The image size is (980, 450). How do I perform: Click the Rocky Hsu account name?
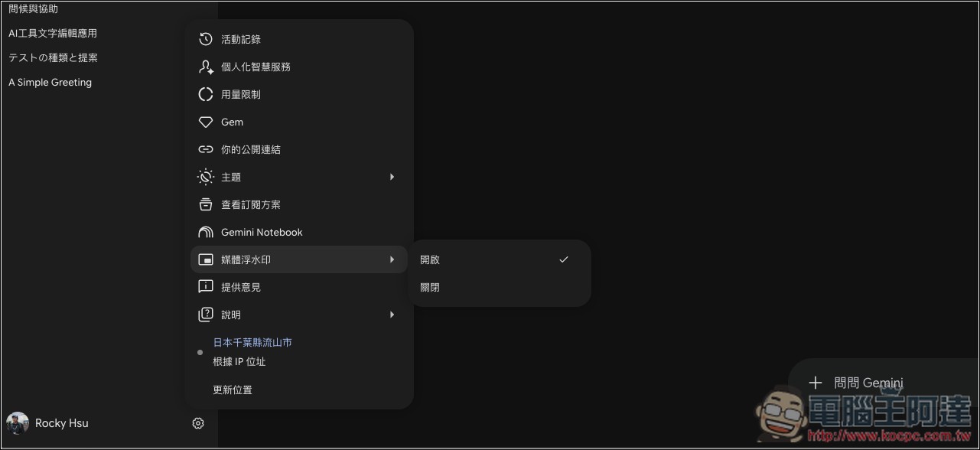click(x=62, y=423)
